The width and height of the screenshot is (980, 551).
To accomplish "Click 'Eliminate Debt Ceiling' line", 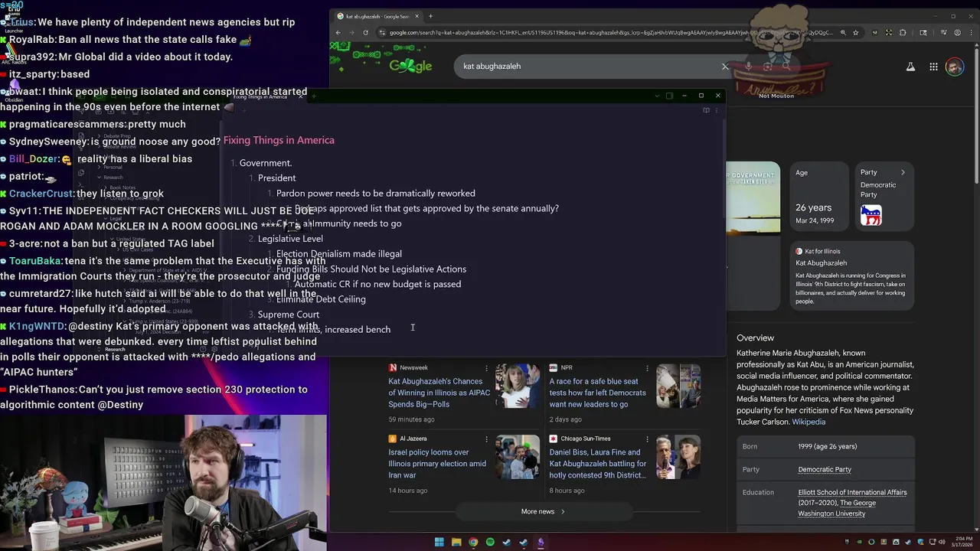I will click(321, 299).
